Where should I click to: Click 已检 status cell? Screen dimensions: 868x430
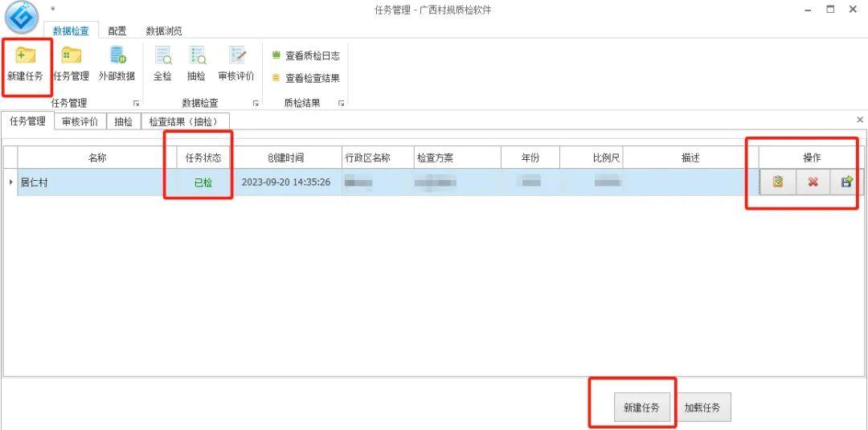203,182
